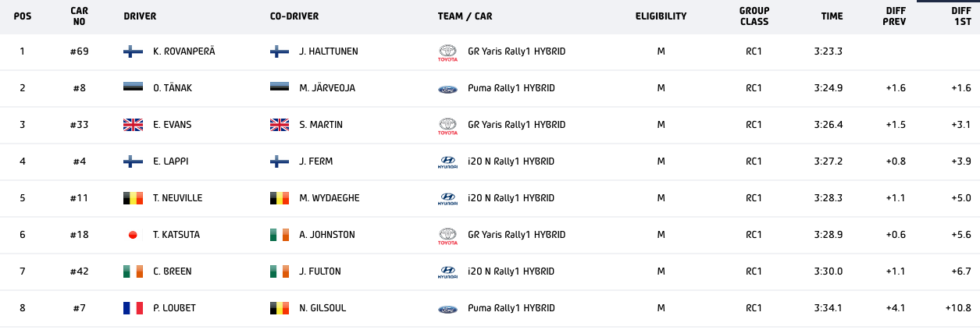
Task: Click the DIFF PREV column header
Action: tap(894, 16)
